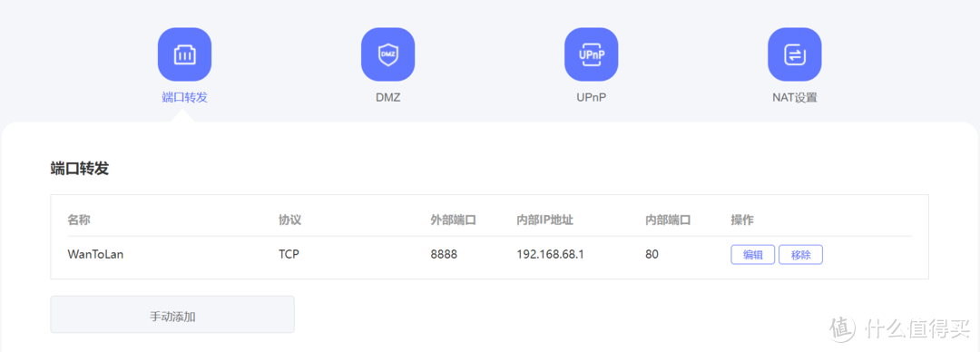Click the 协议 column header

[290, 220]
